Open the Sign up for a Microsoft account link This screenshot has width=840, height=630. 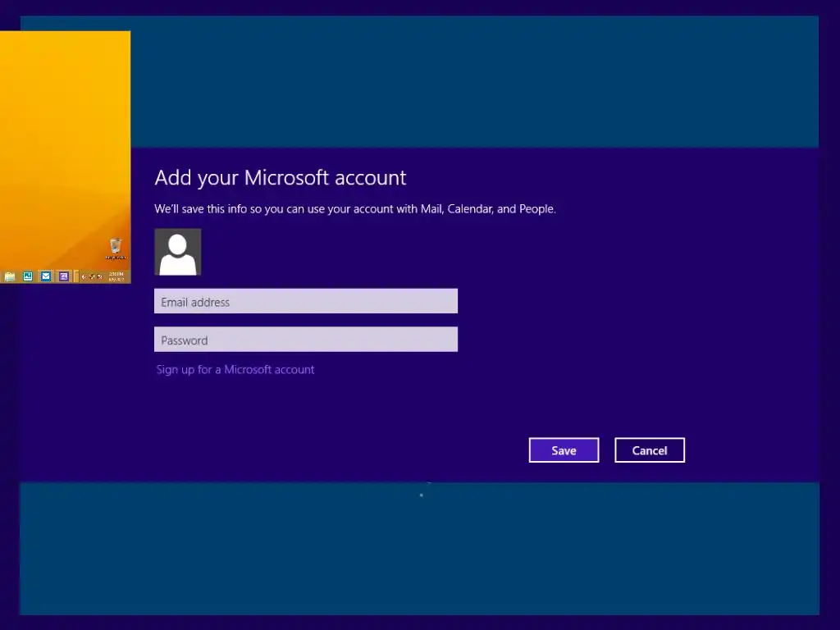click(235, 370)
